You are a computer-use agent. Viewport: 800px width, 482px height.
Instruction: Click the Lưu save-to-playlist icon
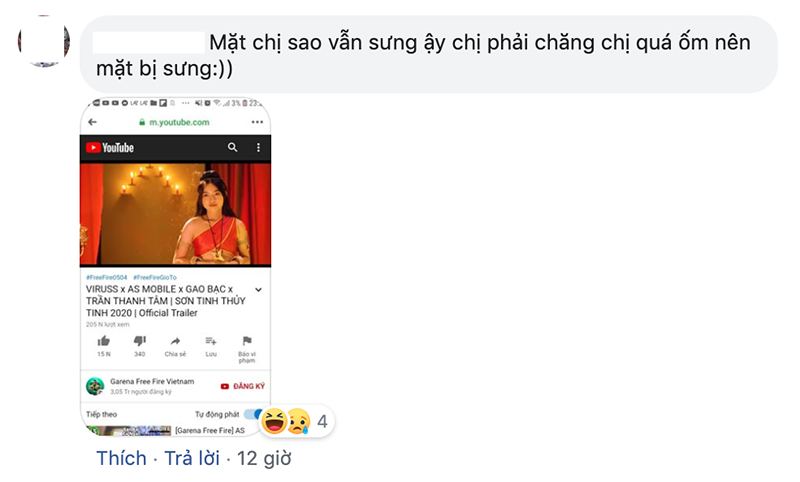(x=211, y=341)
